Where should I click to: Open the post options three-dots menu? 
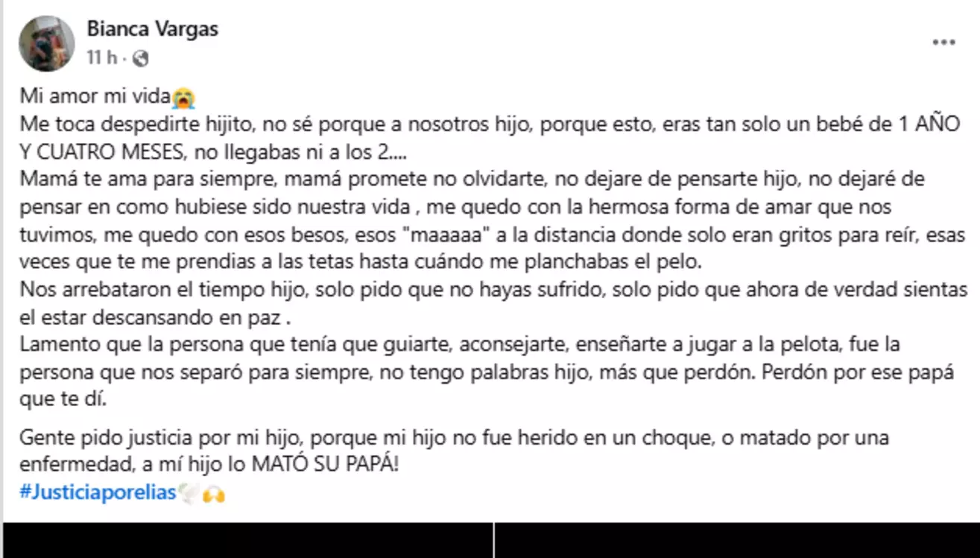(943, 42)
